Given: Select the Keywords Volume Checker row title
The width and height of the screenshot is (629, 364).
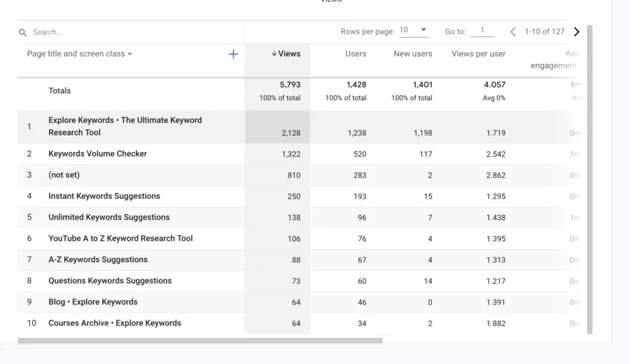Looking at the screenshot, I should (98, 153).
